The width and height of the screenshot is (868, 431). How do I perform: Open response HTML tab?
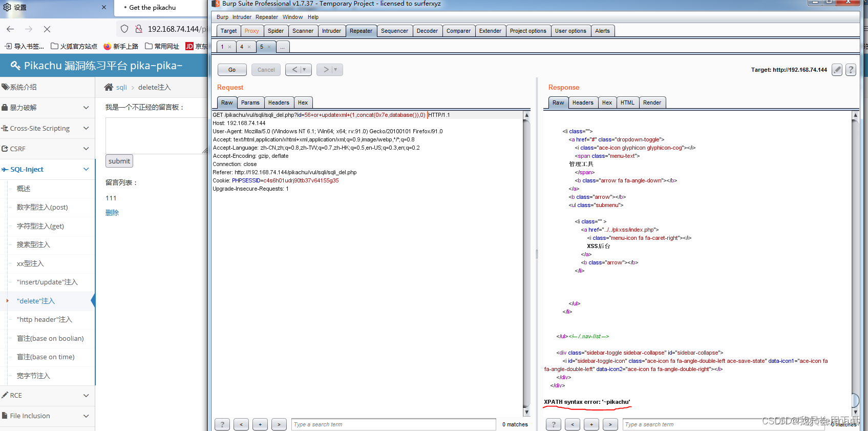(627, 102)
